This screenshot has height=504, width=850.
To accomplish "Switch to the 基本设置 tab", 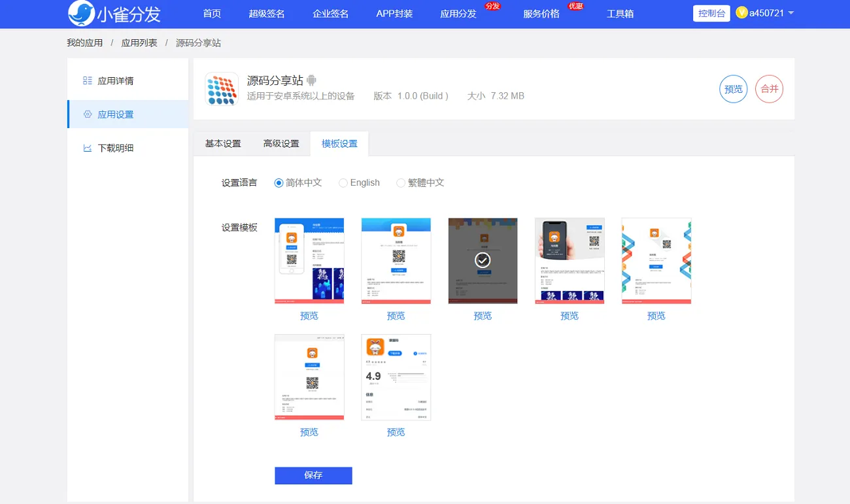I will click(x=223, y=144).
